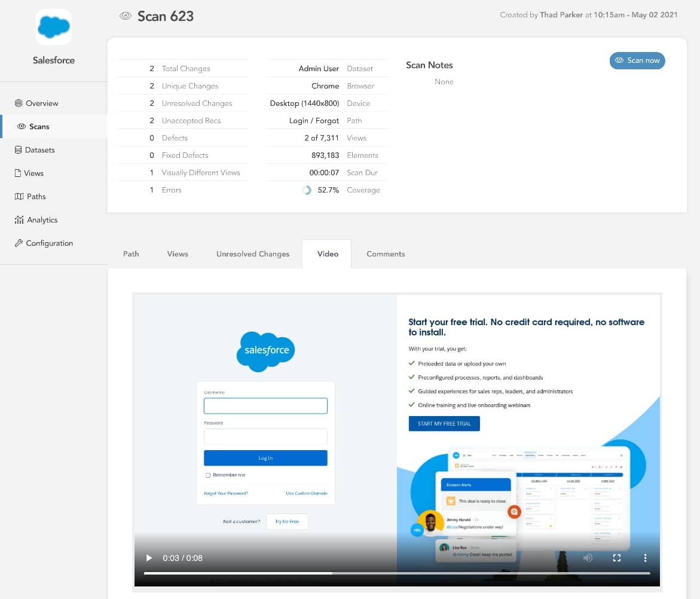Click the Unresolved Changes stat row

183,103
